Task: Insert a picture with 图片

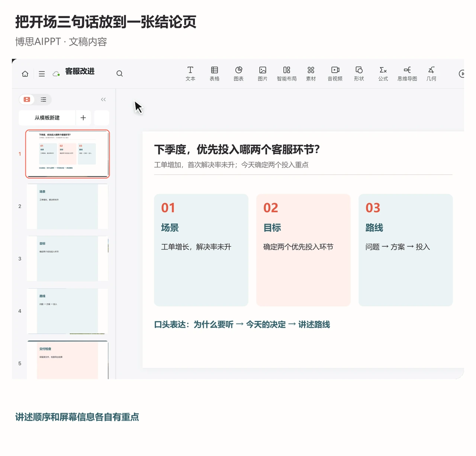Action: [263, 74]
